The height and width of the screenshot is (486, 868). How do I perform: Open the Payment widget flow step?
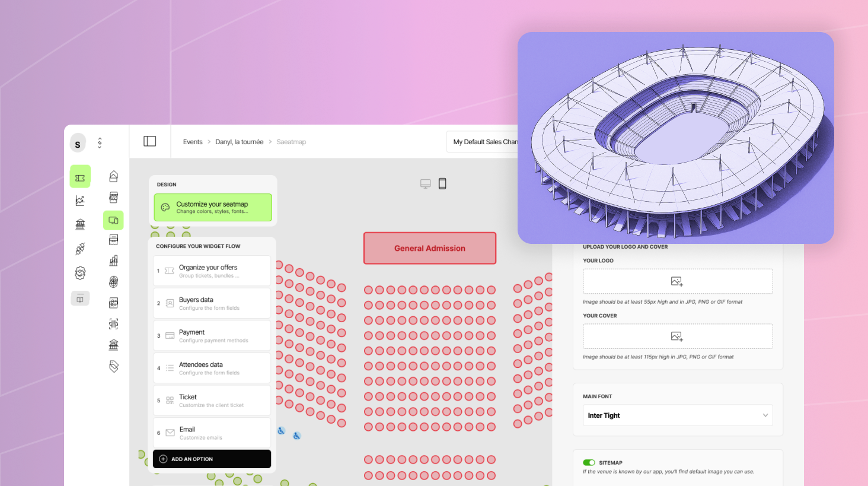(x=212, y=336)
